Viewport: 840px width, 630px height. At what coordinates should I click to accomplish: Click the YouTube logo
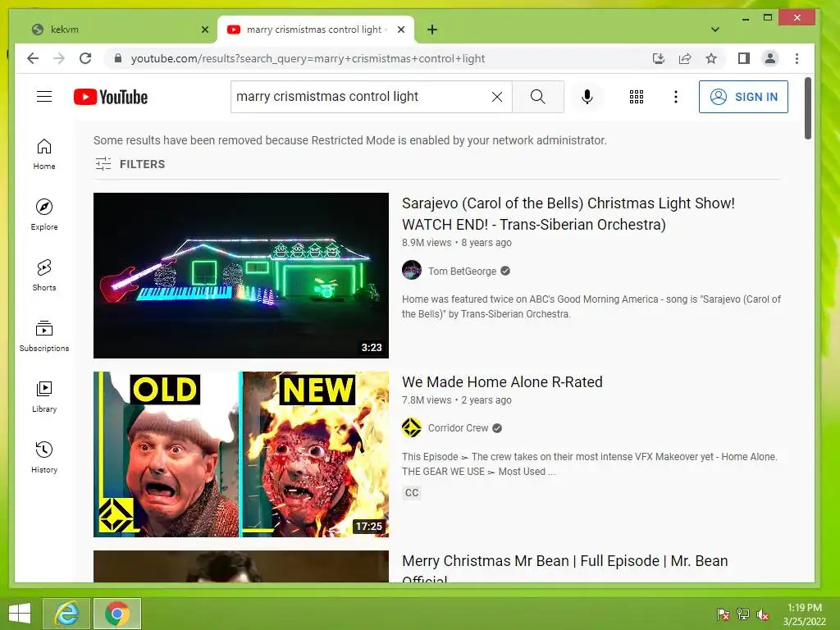[111, 97]
